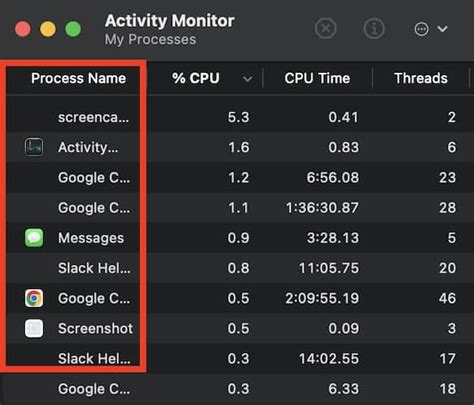Image resolution: width=474 pixels, height=405 pixels.
Task: Click the 17 threads value
Action: coord(447,359)
